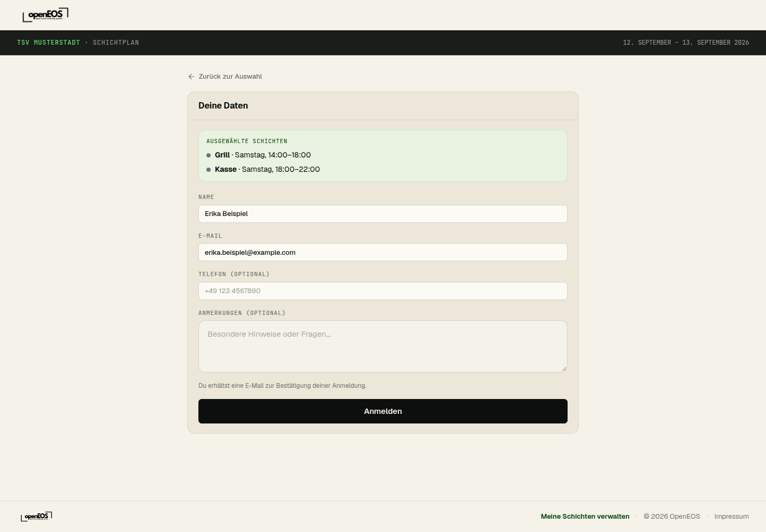Image resolution: width=766 pixels, height=532 pixels.
Task: Click the © 2026 OpenEOS footer text
Action: pos(672,517)
